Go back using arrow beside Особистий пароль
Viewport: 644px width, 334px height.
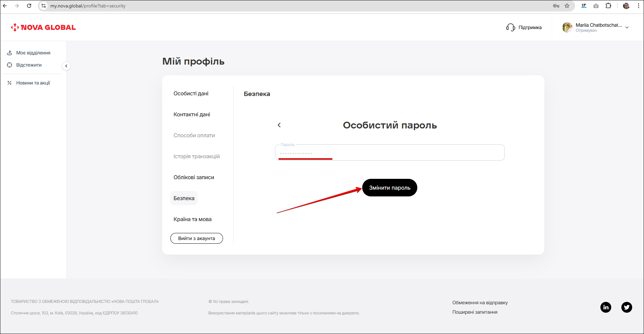click(x=279, y=125)
